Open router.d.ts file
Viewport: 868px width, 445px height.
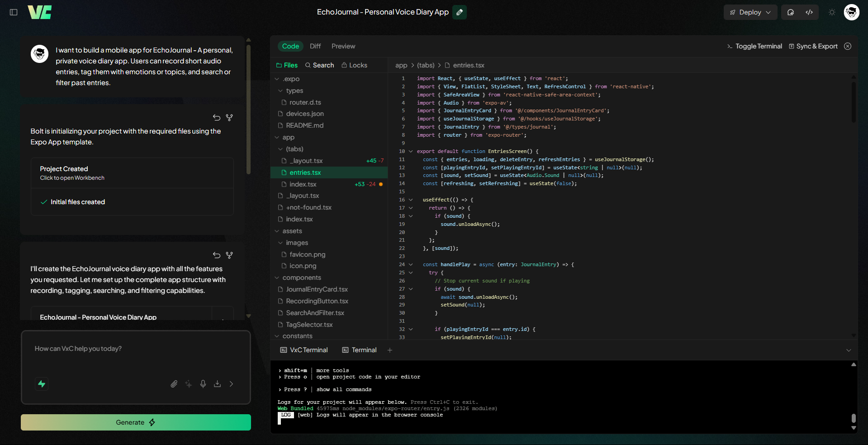coord(329,102)
